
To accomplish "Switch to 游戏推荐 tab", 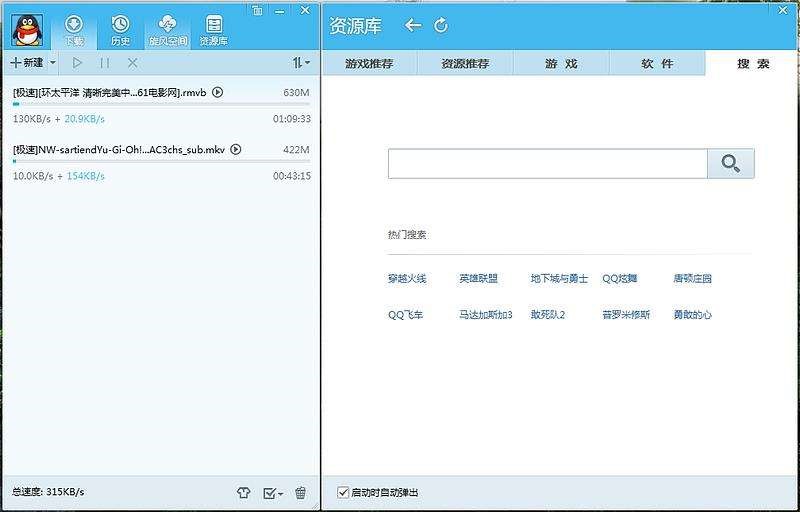I will (x=369, y=63).
